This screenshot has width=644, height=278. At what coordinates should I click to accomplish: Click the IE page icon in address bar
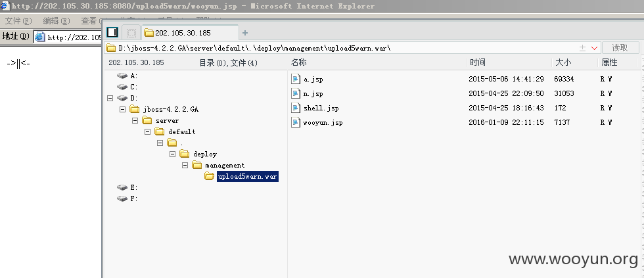(x=40, y=37)
